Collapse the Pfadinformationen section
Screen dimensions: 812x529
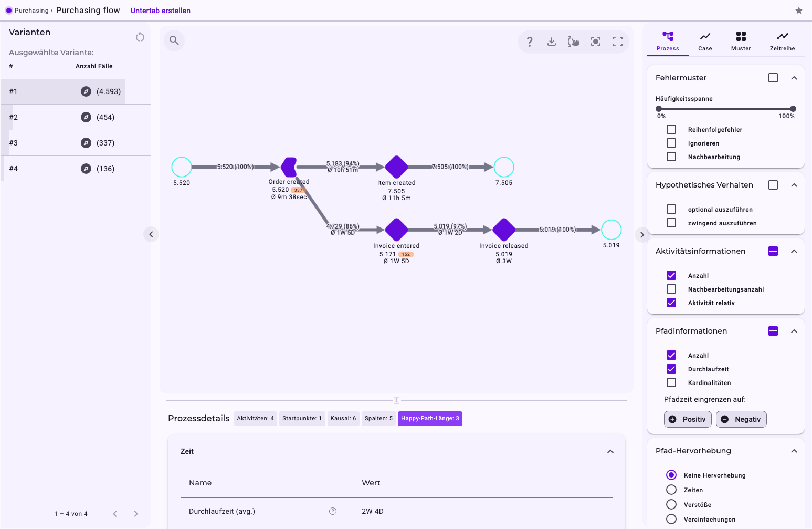coord(794,331)
